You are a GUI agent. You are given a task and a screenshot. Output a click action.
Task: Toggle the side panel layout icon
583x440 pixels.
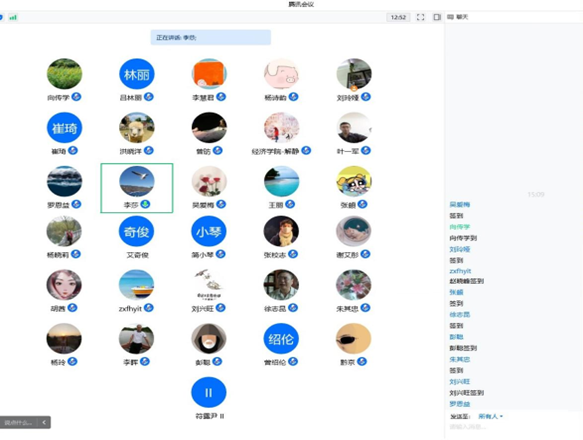[x=437, y=17]
